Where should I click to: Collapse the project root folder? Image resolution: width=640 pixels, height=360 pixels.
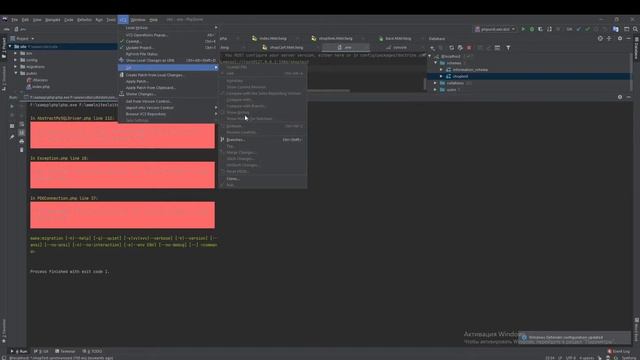click(10, 47)
